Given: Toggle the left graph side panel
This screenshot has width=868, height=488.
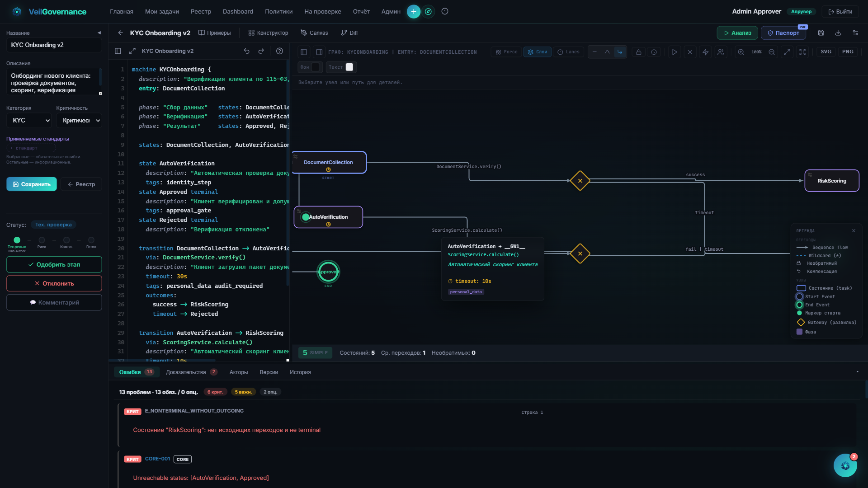Looking at the screenshot, I should 304,52.
